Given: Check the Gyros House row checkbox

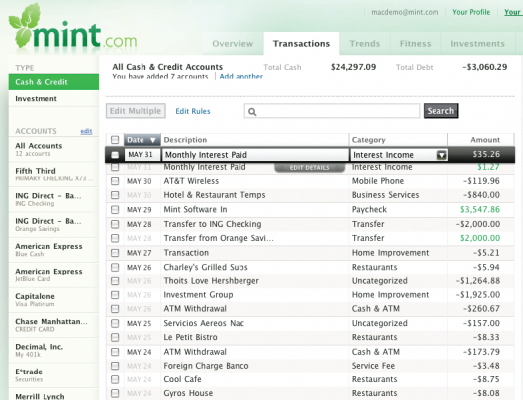Looking at the screenshot, I should 115,393.
